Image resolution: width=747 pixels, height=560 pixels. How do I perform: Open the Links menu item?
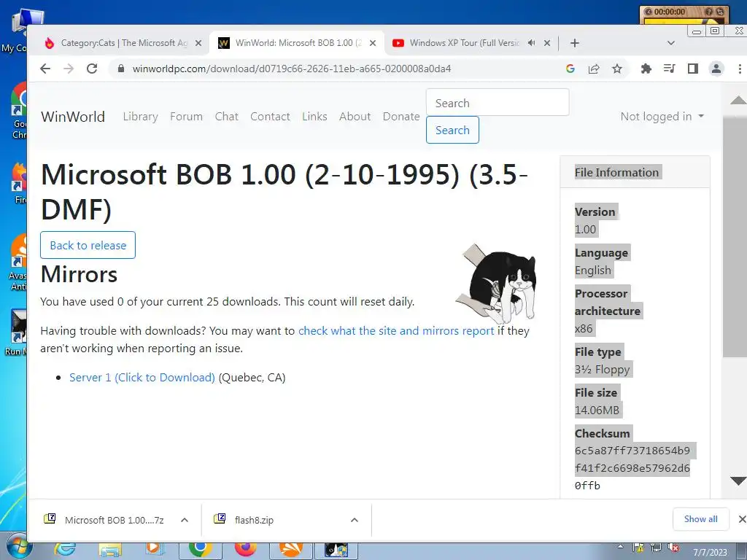(314, 116)
